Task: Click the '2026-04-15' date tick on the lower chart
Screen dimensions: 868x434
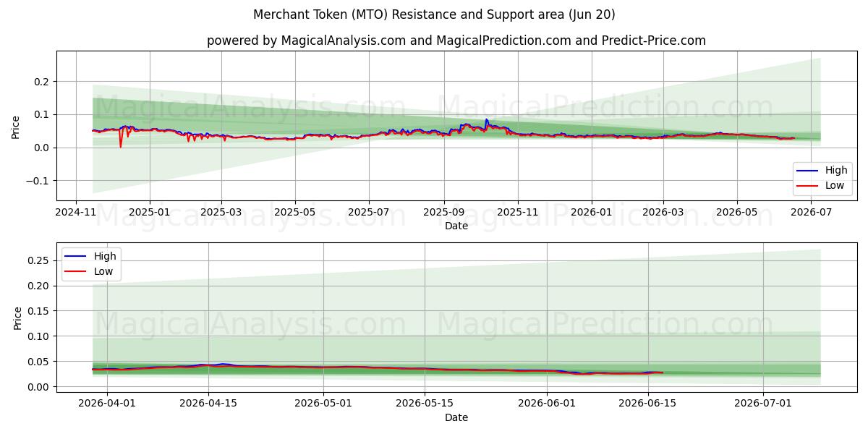Action: coord(208,404)
